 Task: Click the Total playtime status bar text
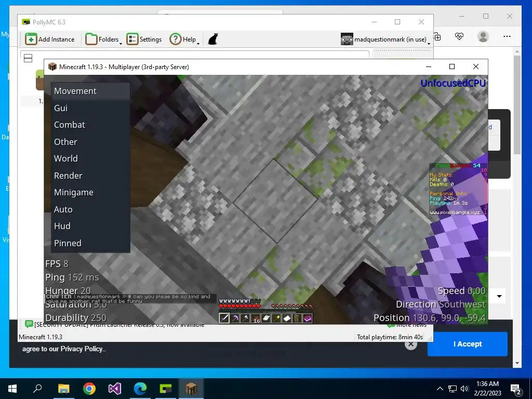pos(390,337)
